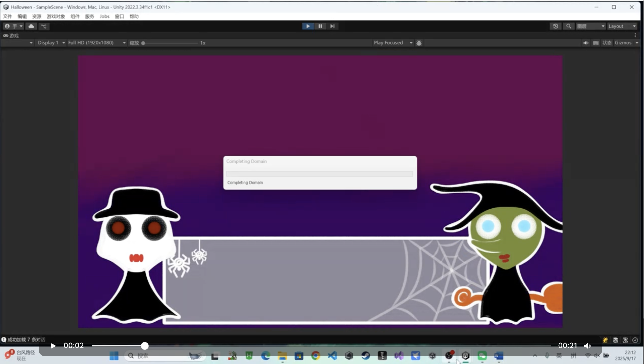Toggle the Play mode button
This screenshot has width=644, height=364.
[x=308, y=26]
